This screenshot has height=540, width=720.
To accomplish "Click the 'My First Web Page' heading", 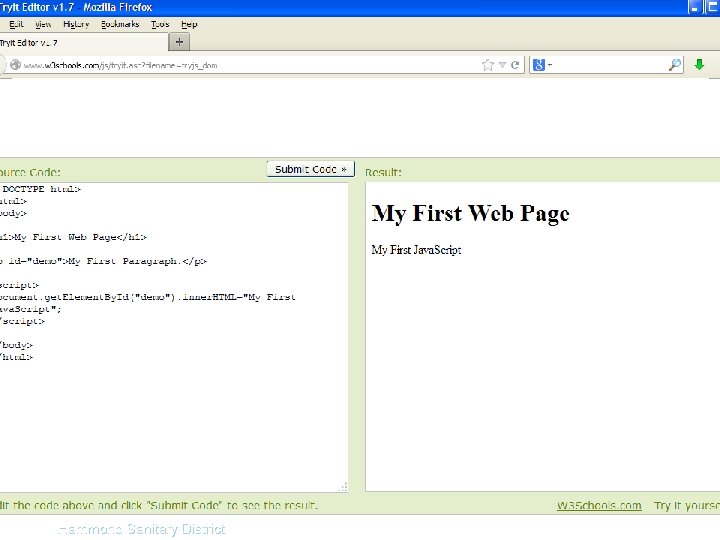I will pos(470,214).
